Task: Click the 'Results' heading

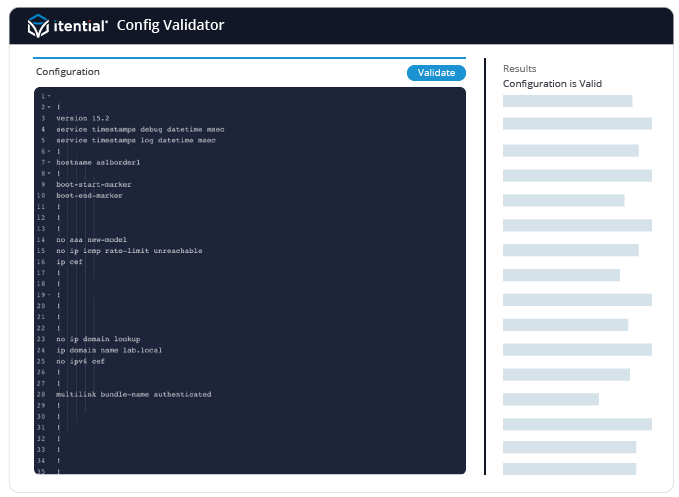Action: coord(519,69)
